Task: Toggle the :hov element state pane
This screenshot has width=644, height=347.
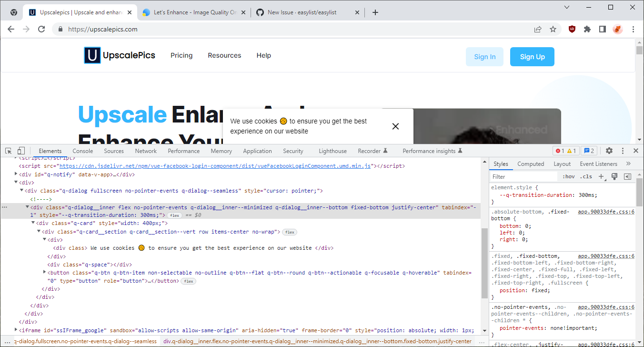Action: [x=568, y=176]
